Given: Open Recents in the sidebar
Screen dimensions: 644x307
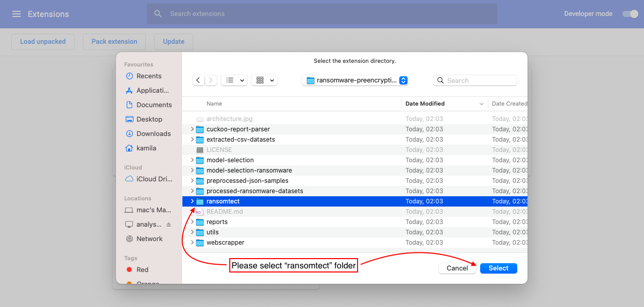Looking at the screenshot, I should tap(148, 76).
